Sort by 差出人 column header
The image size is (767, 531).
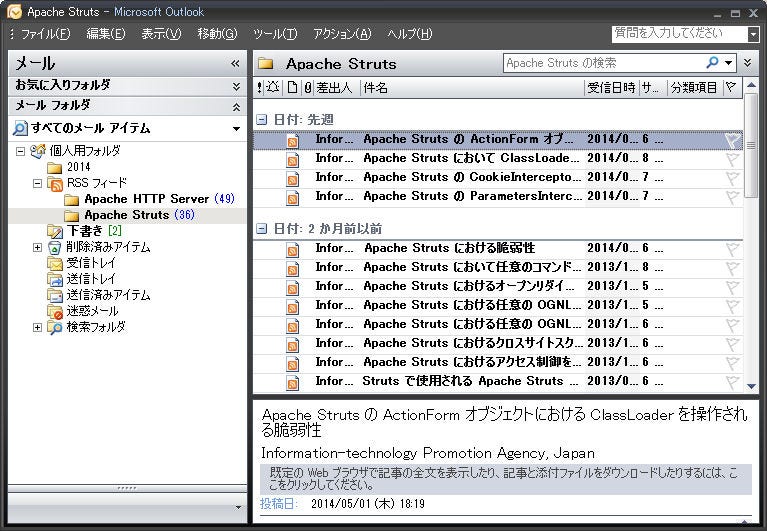(335, 88)
